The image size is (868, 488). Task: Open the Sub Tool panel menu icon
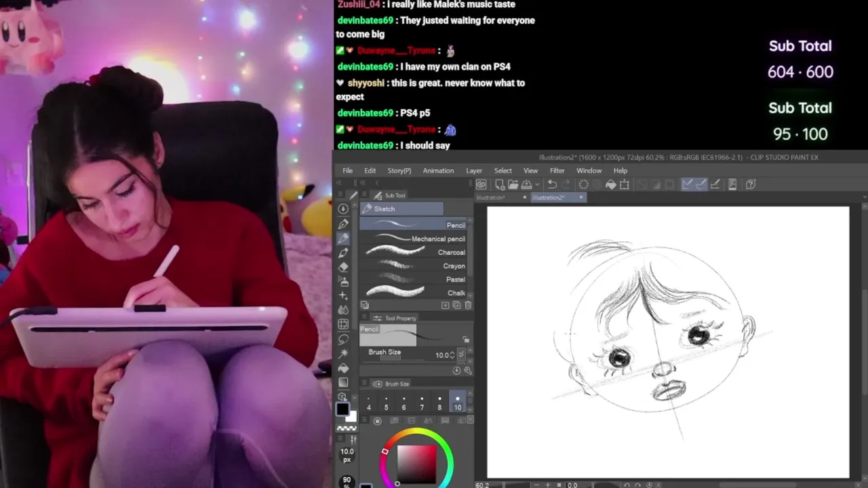(x=366, y=195)
